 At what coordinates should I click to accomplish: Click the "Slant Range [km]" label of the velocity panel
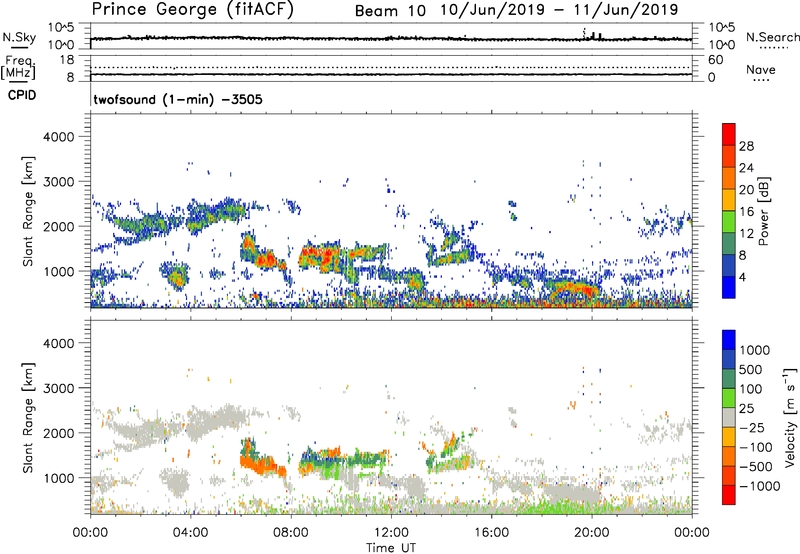point(28,418)
